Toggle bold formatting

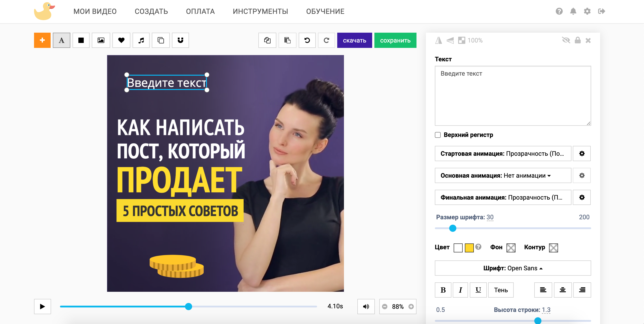tap(443, 290)
